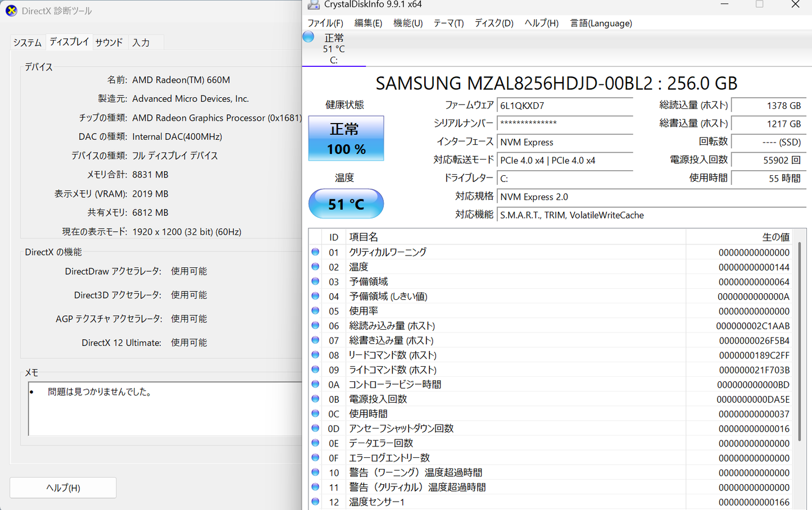Click the 対応転送モード field PCIe 4.0 x4

click(565, 160)
